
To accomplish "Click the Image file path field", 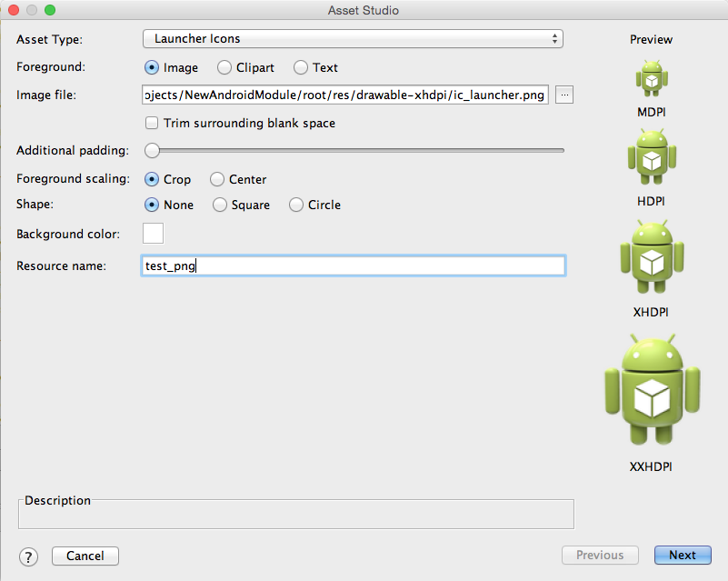I will 346,95.
